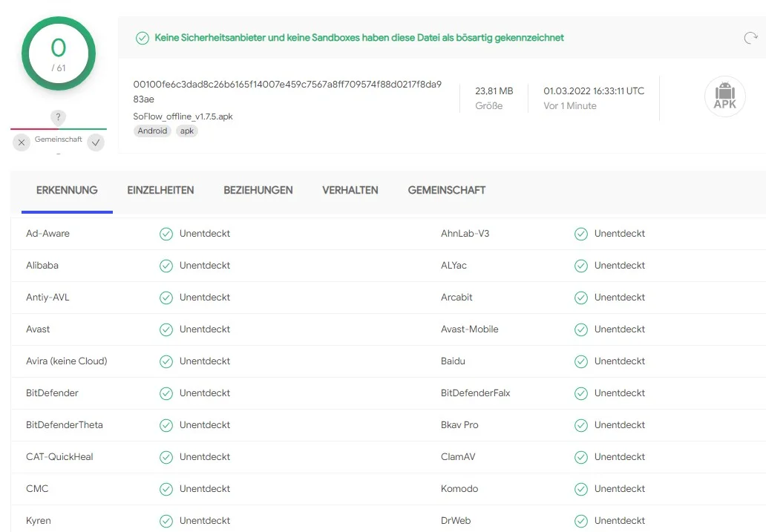Click the check icon in CMC row
766x532 pixels.
[x=166, y=489]
